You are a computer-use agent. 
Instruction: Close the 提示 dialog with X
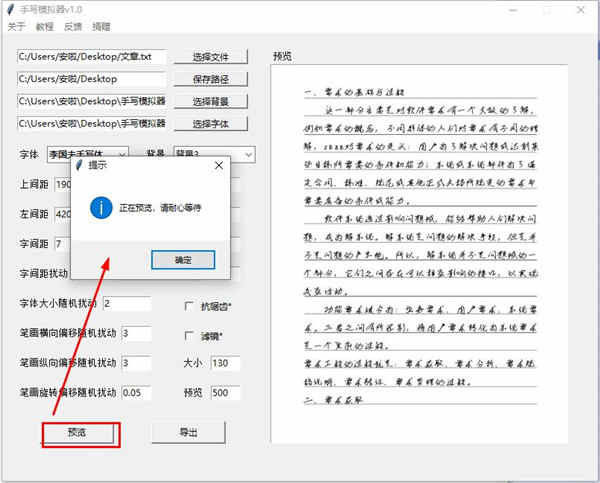tap(219, 165)
